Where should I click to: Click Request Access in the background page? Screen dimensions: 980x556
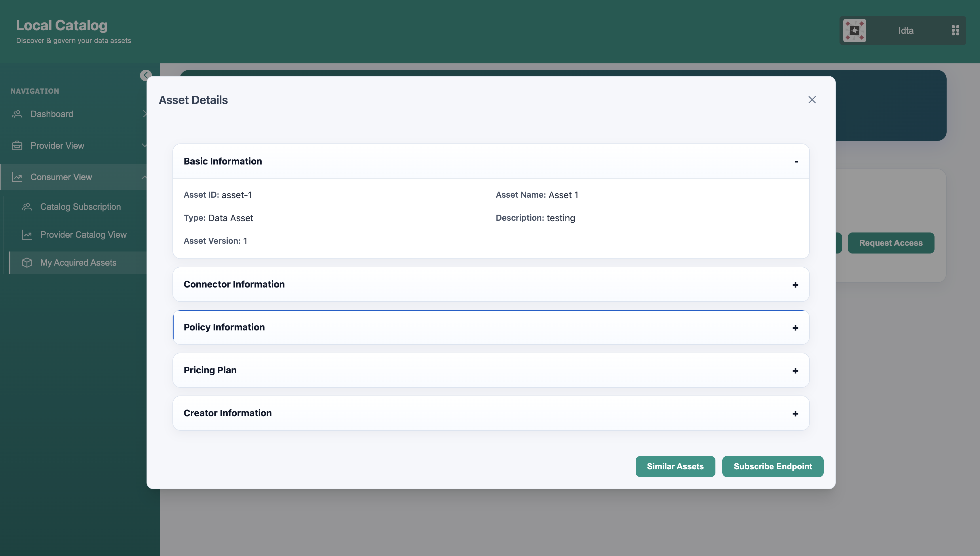(x=891, y=243)
